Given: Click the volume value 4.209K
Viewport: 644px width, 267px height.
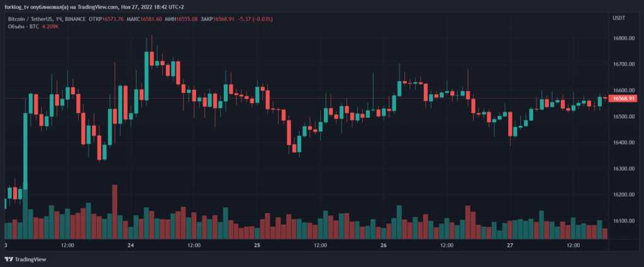Looking at the screenshot, I should [50, 26].
